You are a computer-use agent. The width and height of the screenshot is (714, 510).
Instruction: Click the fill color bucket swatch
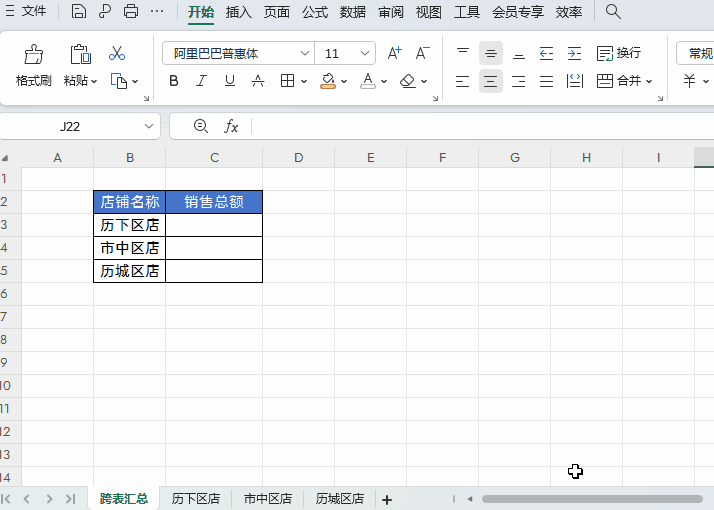tap(328, 81)
